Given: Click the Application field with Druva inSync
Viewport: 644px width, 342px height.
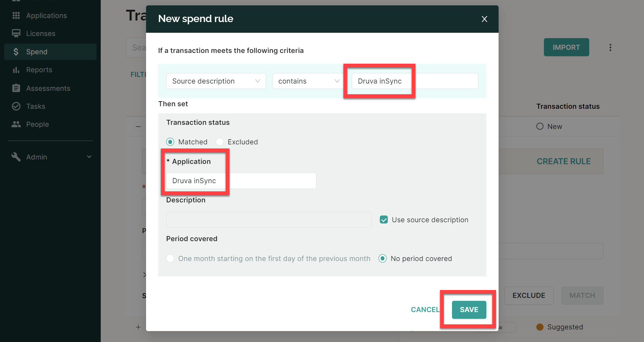Looking at the screenshot, I should 241,181.
